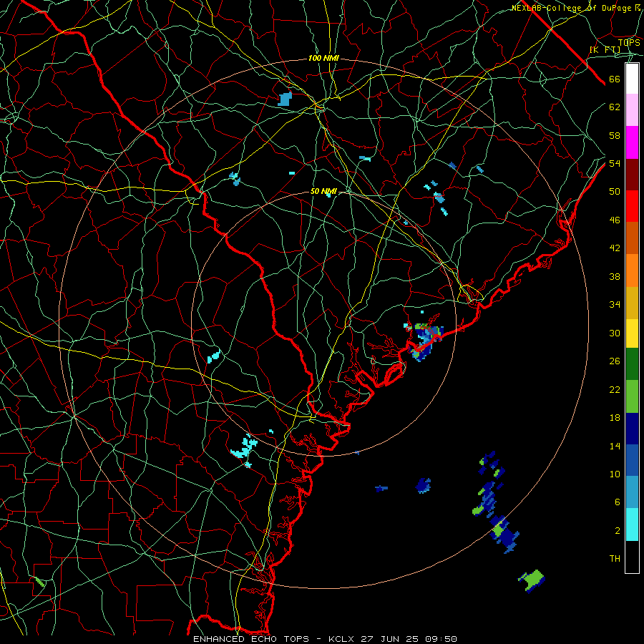Click the legend value 50
This screenshot has height=644, width=644.
tap(615, 191)
